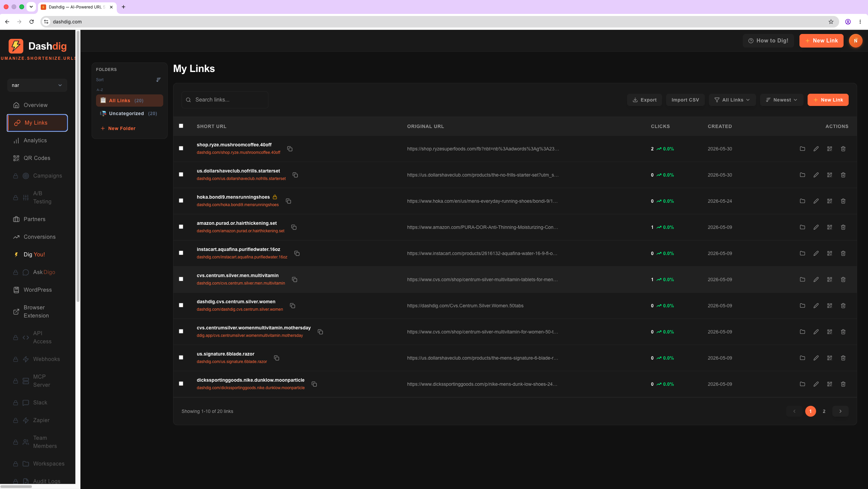Check the instacart.aquafina.purifiedwater.16oz row
Screen dimensions: 868x489
pos(181,253)
